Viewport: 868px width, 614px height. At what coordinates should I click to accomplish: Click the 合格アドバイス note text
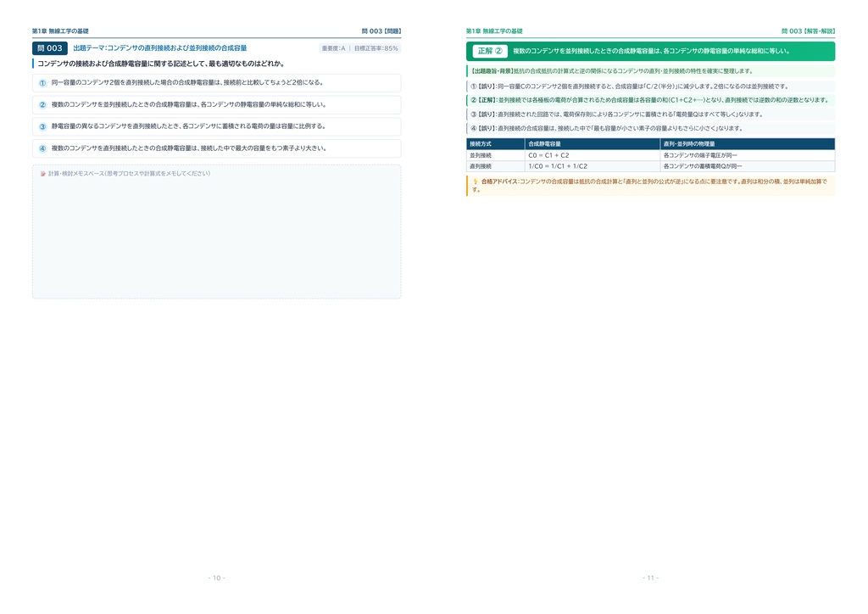click(650, 186)
